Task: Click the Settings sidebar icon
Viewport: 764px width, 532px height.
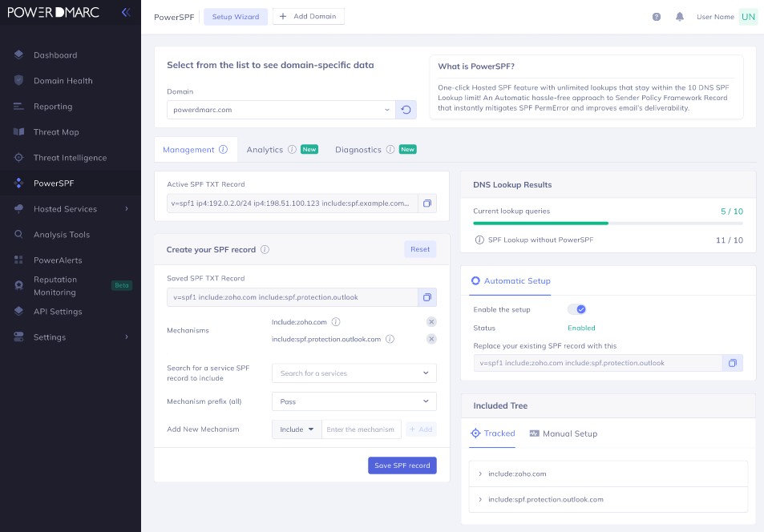Action: coord(18,337)
